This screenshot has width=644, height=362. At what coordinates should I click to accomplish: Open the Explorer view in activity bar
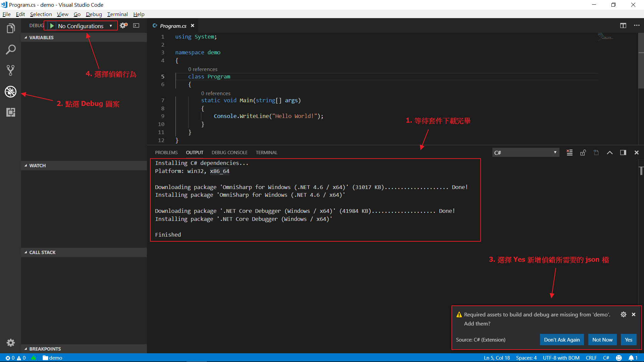click(x=11, y=28)
